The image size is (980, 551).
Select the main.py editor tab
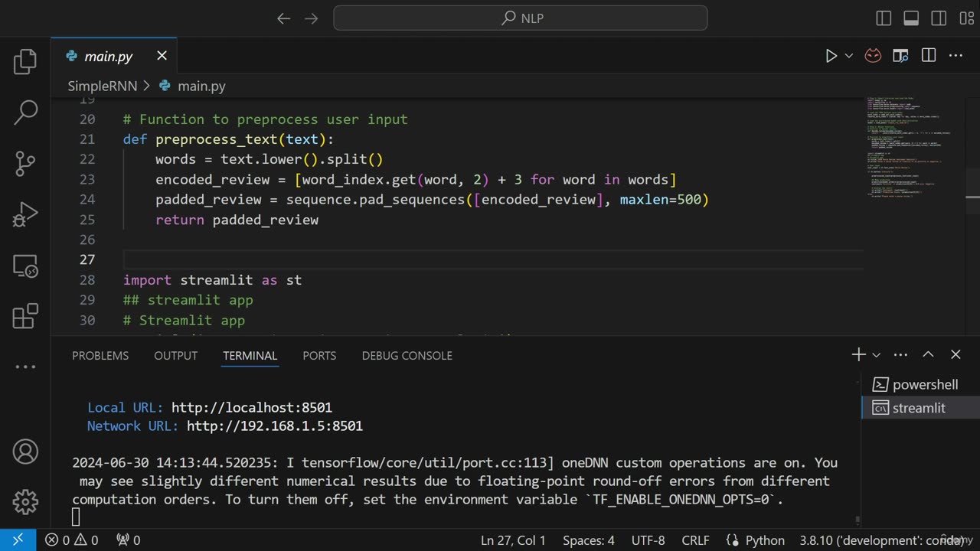[x=114, y=56]
